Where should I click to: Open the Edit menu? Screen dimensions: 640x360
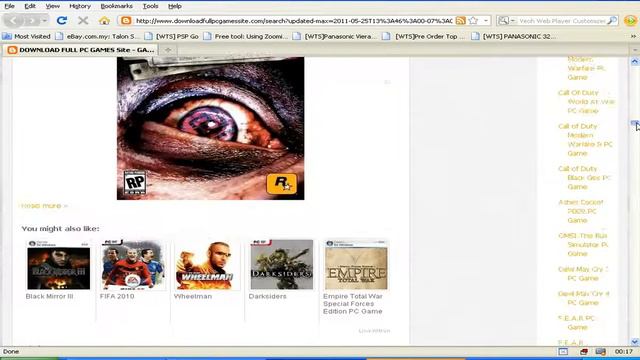coord(30,6)
